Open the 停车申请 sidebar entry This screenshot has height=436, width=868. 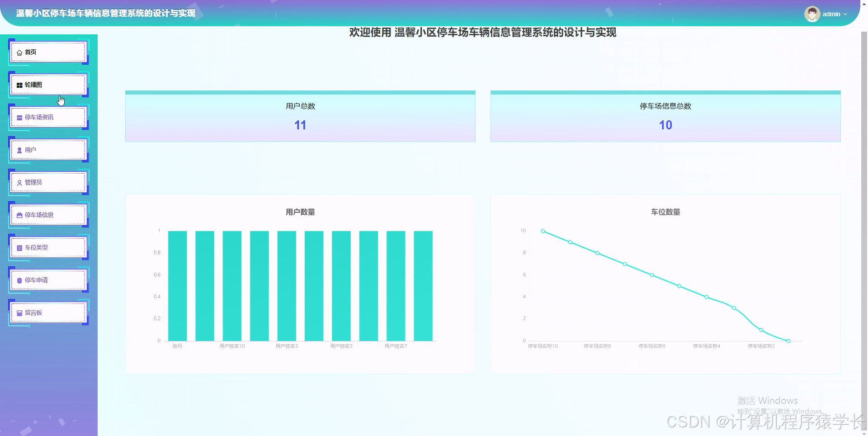click(x=47, y=280)
